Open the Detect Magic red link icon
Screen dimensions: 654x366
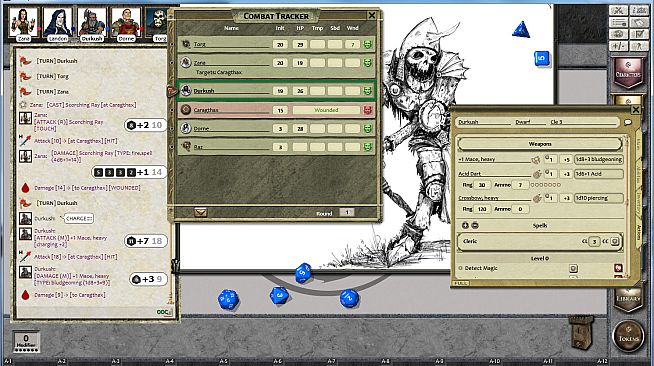click(618, 268)
